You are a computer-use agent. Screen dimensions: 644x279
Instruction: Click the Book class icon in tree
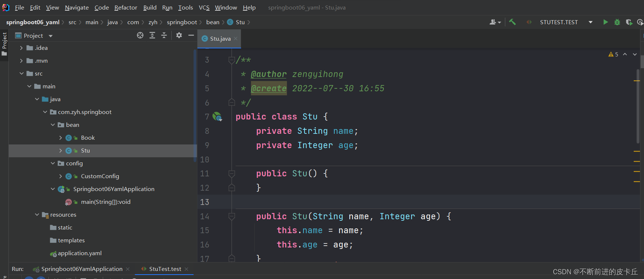point(69,138)
